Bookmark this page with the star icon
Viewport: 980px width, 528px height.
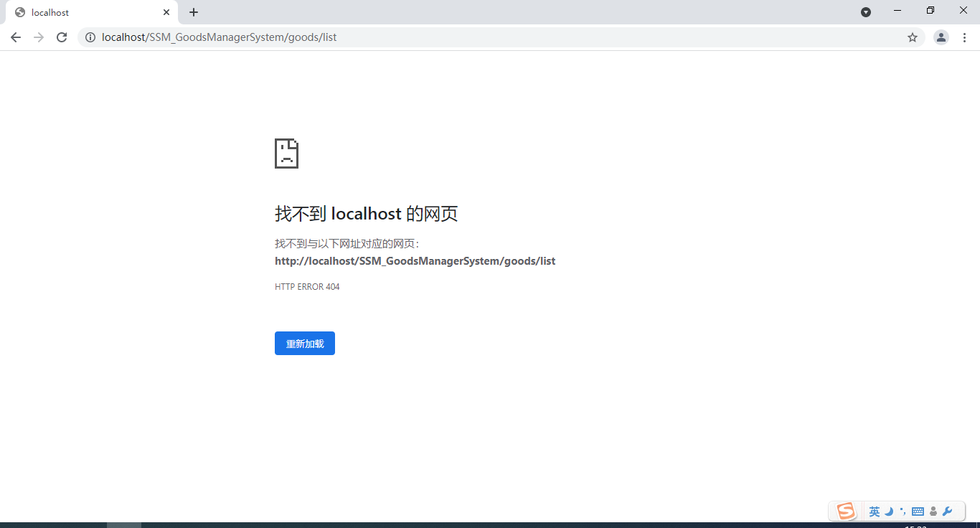point(912,37)
